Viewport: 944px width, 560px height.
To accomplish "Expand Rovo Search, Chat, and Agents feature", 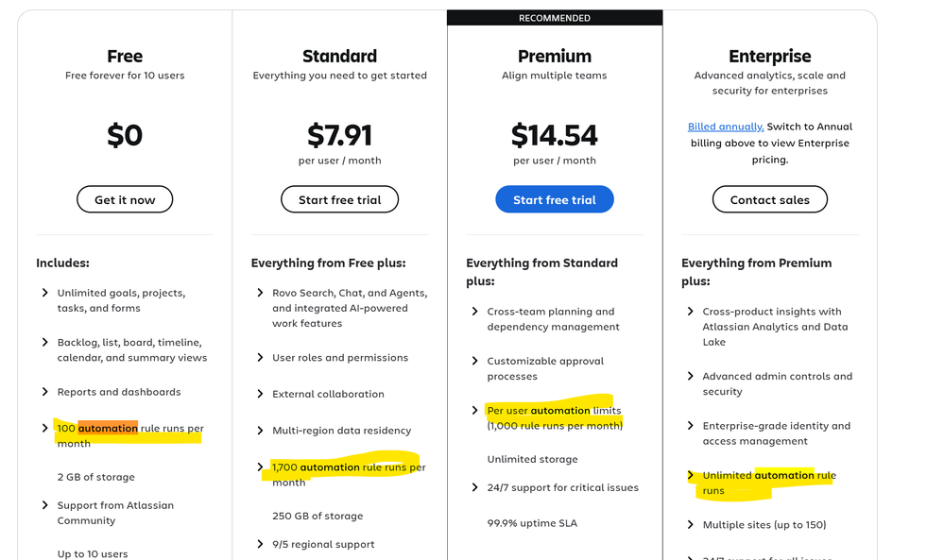I will click(x=261, y=293).
